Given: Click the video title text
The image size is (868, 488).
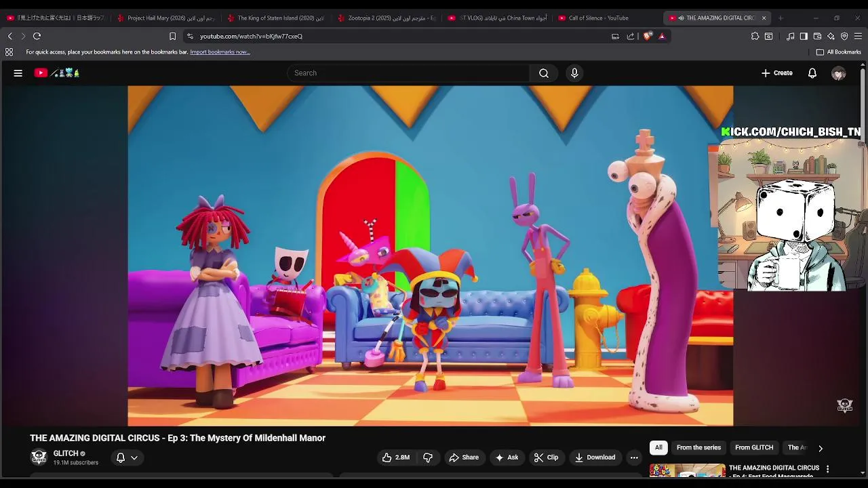Looking at the screenshot, I should (x=178, y=438).
